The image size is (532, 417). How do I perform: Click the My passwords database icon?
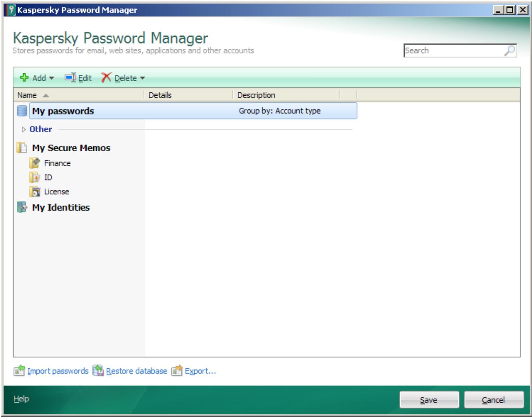coord(22,111)
